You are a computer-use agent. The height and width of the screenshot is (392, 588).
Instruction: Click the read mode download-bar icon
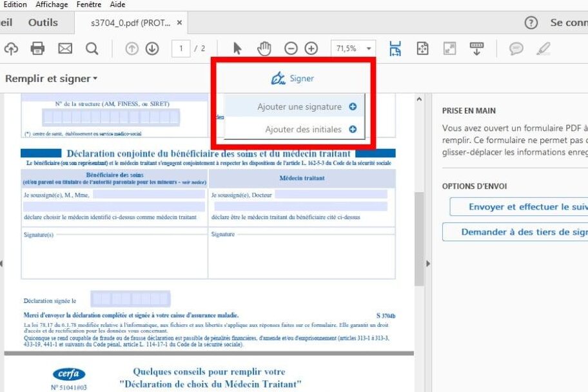tap(476, 49)
